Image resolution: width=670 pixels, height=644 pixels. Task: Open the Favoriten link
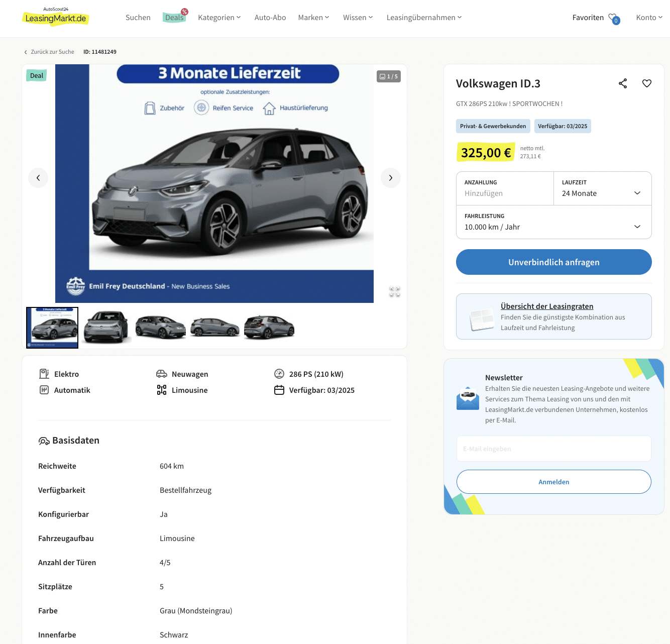click(588, 18)
